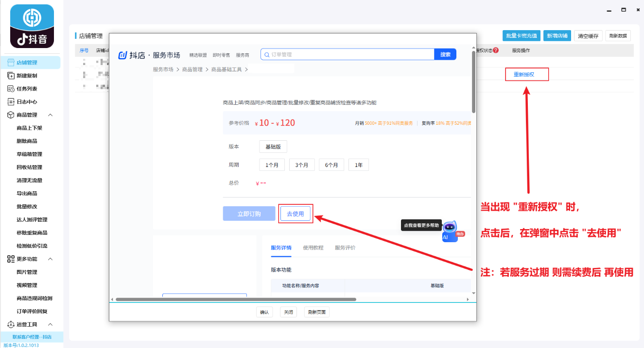The width and height of the screenshot is (644, 348).
Task: Click the 点我查看更多帮助 tooltip
Action: coord(421,226)
